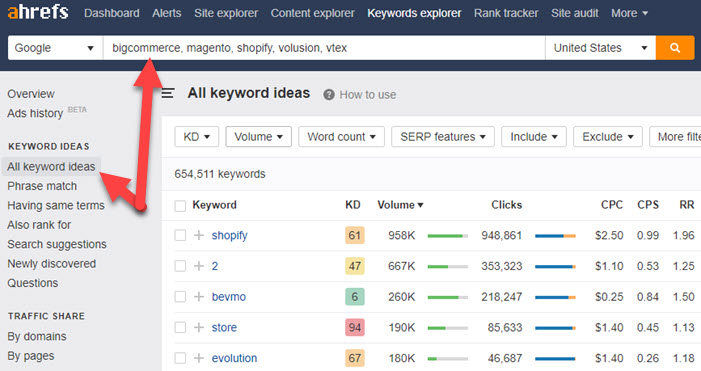Expand the SERP features filter
The height and width of the screenshot is (371, 701).
443,137
